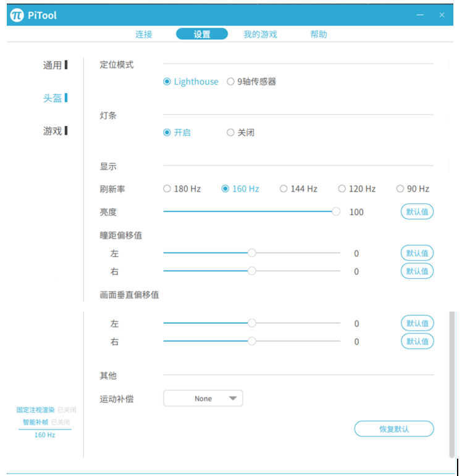
Task: Select 144 Hz refresh rate
Action: click(x=299, y=189)
